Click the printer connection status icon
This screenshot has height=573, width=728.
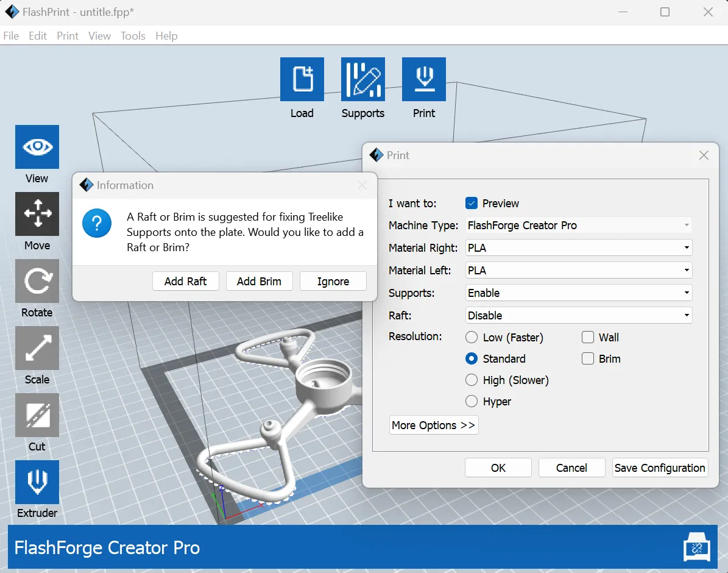pyautogui.click(x=696, y=547)
